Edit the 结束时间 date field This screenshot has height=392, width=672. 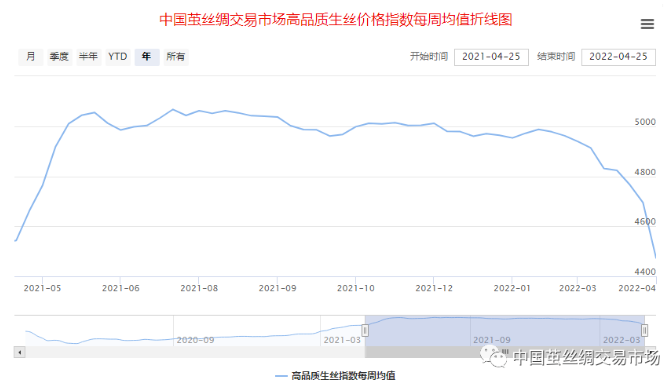[618, 57]
